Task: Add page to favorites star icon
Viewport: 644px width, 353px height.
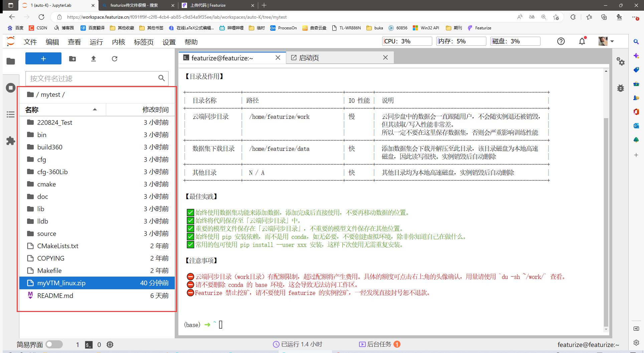Action: coord(556,17)
